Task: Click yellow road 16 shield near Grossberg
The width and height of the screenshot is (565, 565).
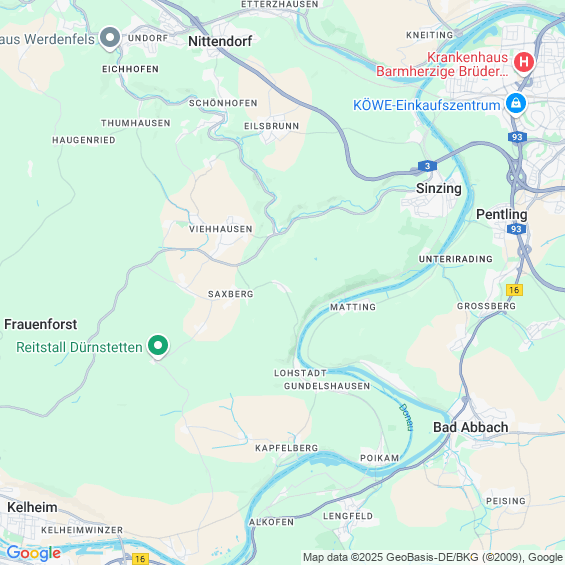Action: pyautogui.click(x=514, y=290)
